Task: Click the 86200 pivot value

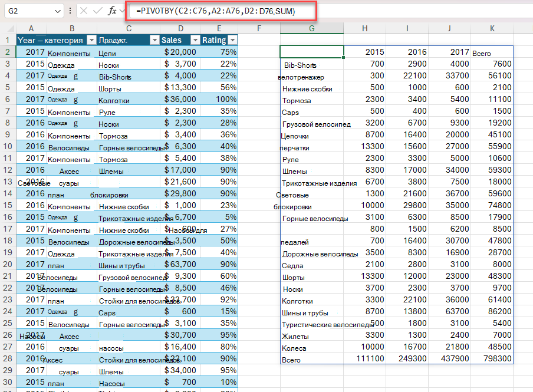Action: point(492,311)
